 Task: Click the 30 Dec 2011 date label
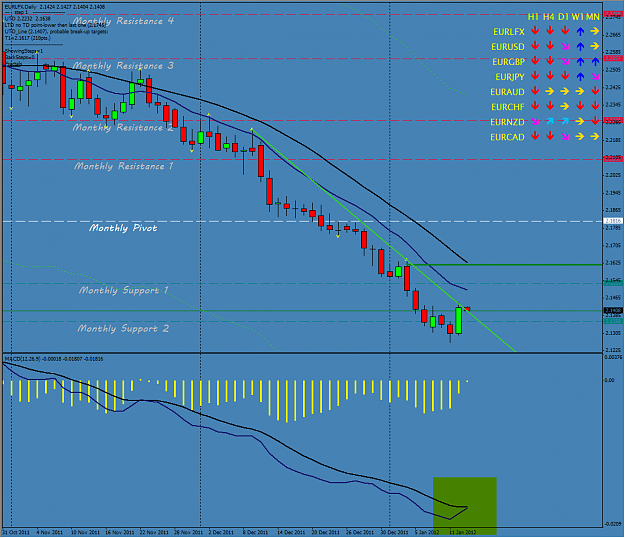[x=394, y=532]
